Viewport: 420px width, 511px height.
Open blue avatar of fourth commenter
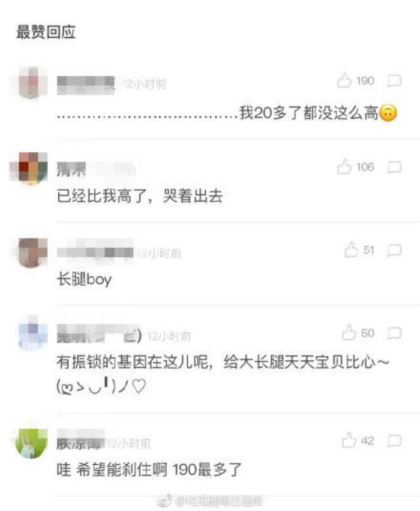point(32,332)
